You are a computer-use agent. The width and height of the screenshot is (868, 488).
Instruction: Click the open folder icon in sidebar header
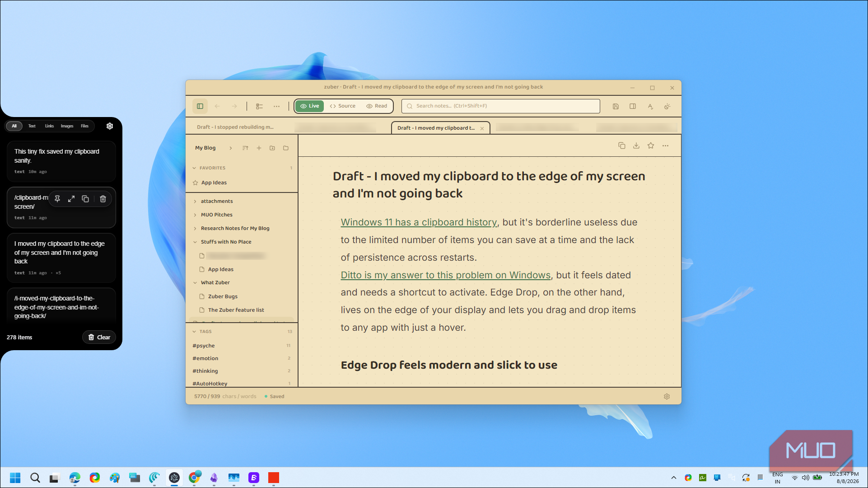pyautogui.click(x=286, y=148)
